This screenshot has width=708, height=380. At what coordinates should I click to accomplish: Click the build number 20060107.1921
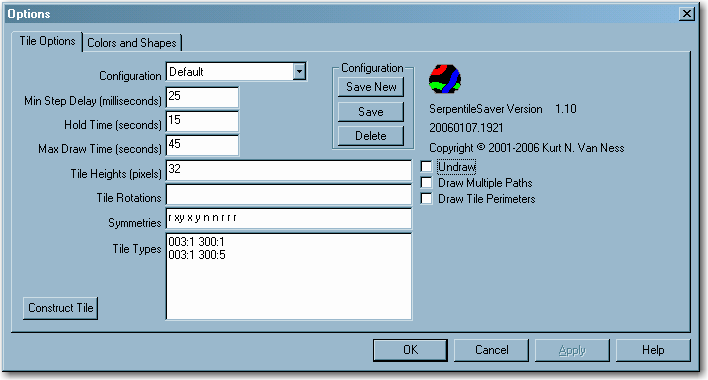tap(466, 128)
